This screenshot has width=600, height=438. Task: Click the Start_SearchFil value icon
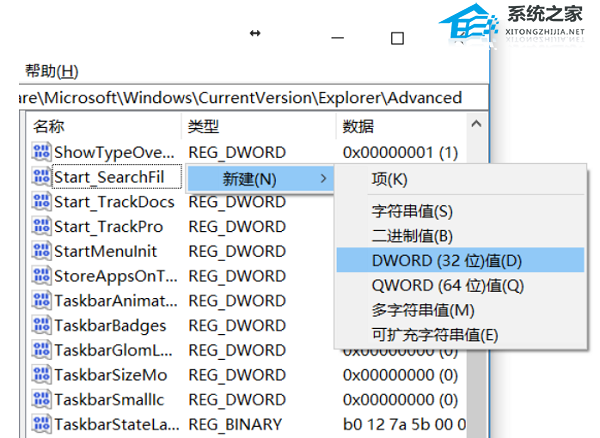tap(41, 177)
